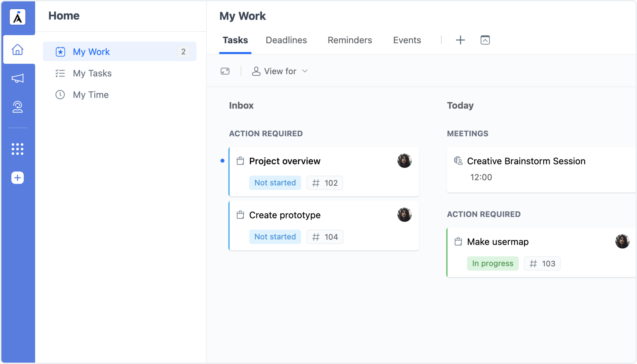Click the plus icon after Events tab
637x364 pixels.
pyautogui.click(x=460, y=40)
